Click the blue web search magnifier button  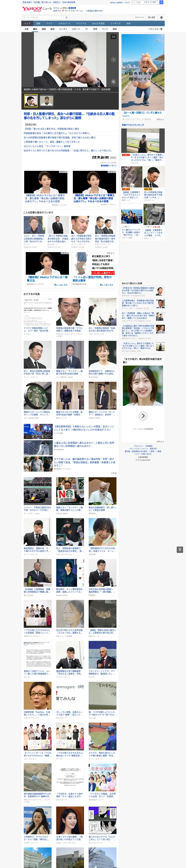pyautogui.click(x=161, y=2)
